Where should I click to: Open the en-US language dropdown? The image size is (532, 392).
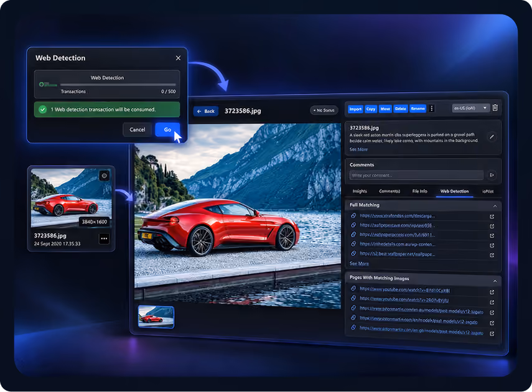471,108
